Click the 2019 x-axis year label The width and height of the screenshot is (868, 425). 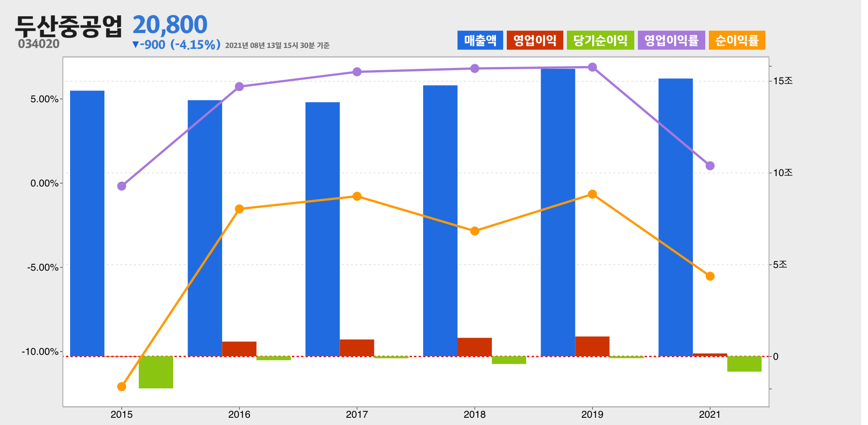coord(592,414)
